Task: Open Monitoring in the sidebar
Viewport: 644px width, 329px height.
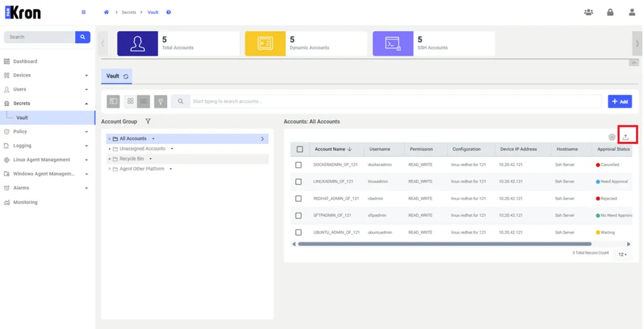Action: (x=25, y=202)
